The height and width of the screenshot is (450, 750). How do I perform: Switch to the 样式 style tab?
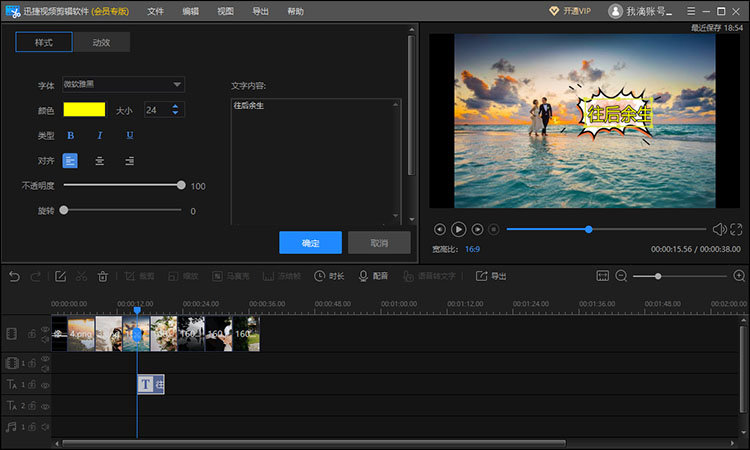[44, 42]
